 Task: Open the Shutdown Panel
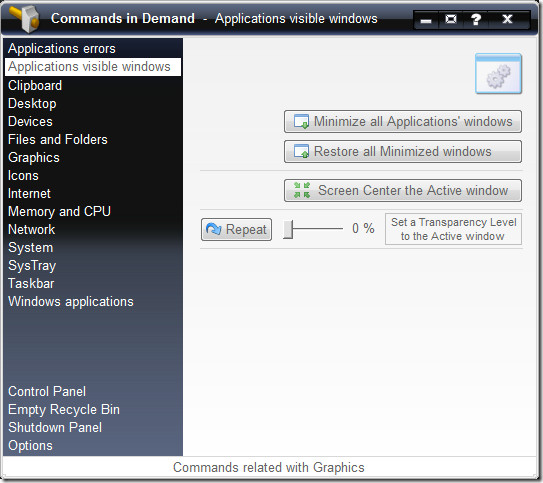pos(55,428)
